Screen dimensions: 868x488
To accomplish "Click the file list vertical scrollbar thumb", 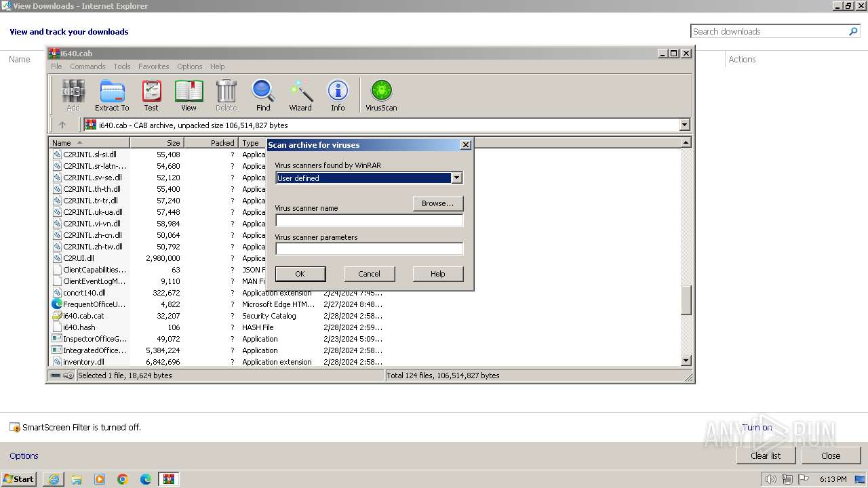I will coord(686,300).
